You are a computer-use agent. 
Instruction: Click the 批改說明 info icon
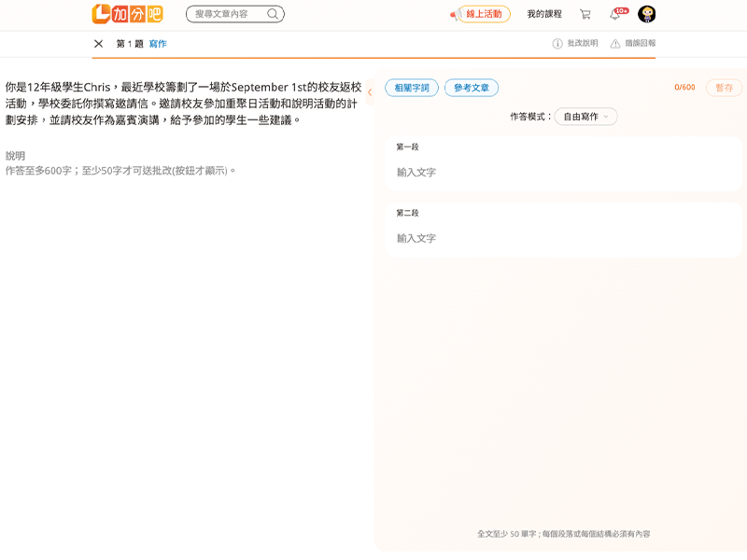(557, 44)
